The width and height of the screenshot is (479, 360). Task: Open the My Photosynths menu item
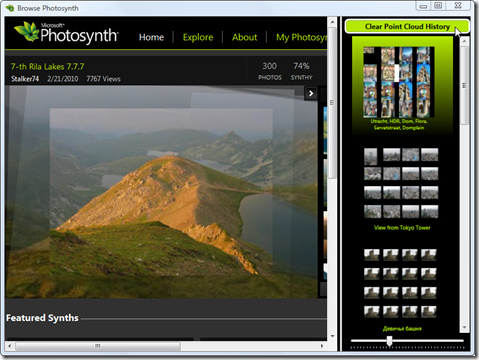point(301,37)
